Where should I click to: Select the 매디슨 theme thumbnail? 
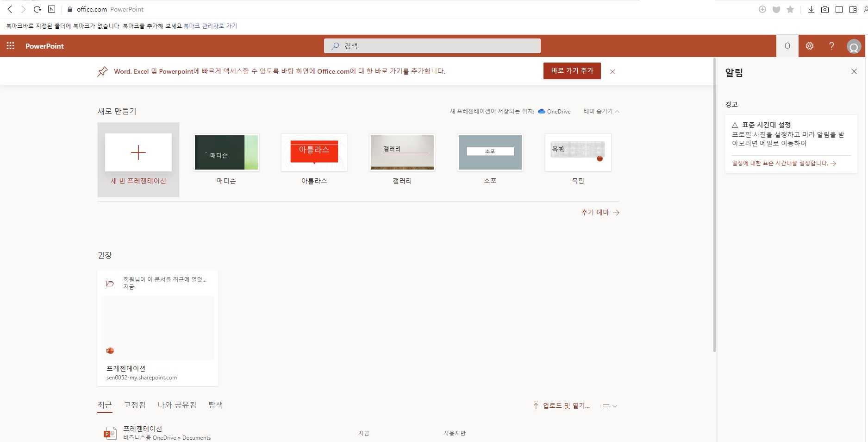pyautogui.click(x=226, y=152)
